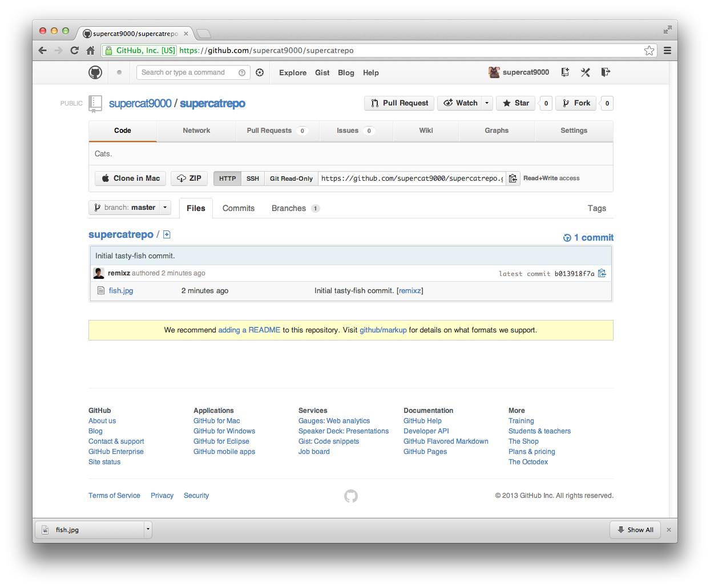710x588 pixels.
Task: Open the Graphs tab
Action: (497, 131)
